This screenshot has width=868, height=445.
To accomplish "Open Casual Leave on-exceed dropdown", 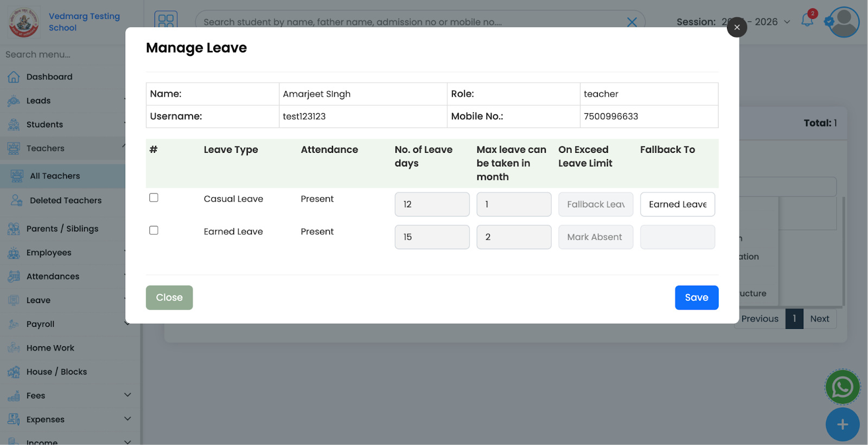I will 595,204.
